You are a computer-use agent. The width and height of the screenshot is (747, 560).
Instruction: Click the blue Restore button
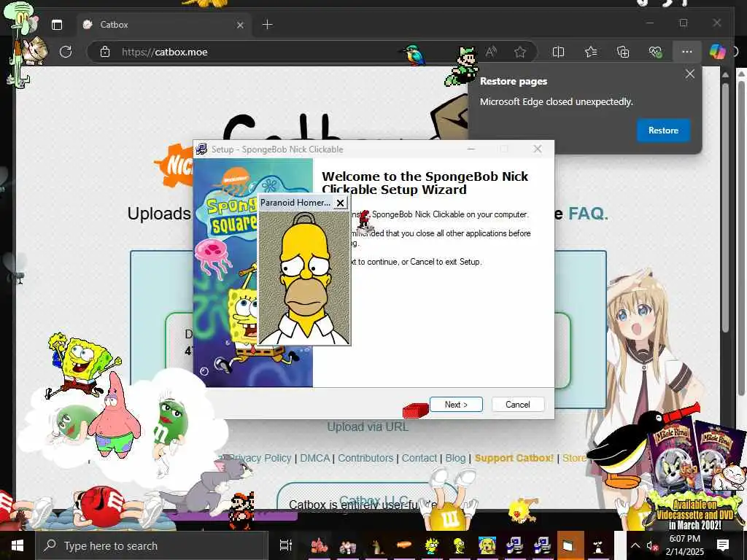(x=663, y=131)
